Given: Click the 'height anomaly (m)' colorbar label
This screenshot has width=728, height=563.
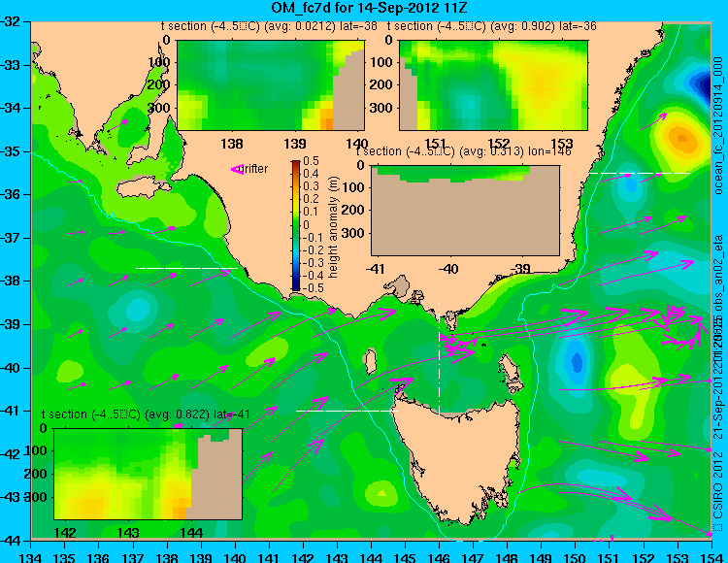Looking at the screenshot, I should click(x=333, y=227).
